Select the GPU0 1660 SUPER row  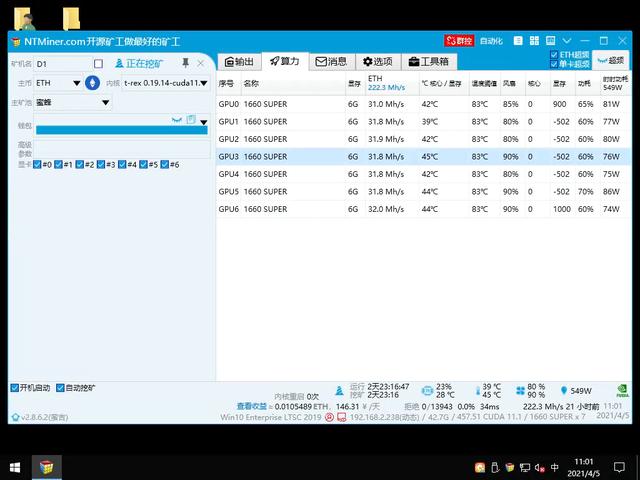tap(424, 104)
